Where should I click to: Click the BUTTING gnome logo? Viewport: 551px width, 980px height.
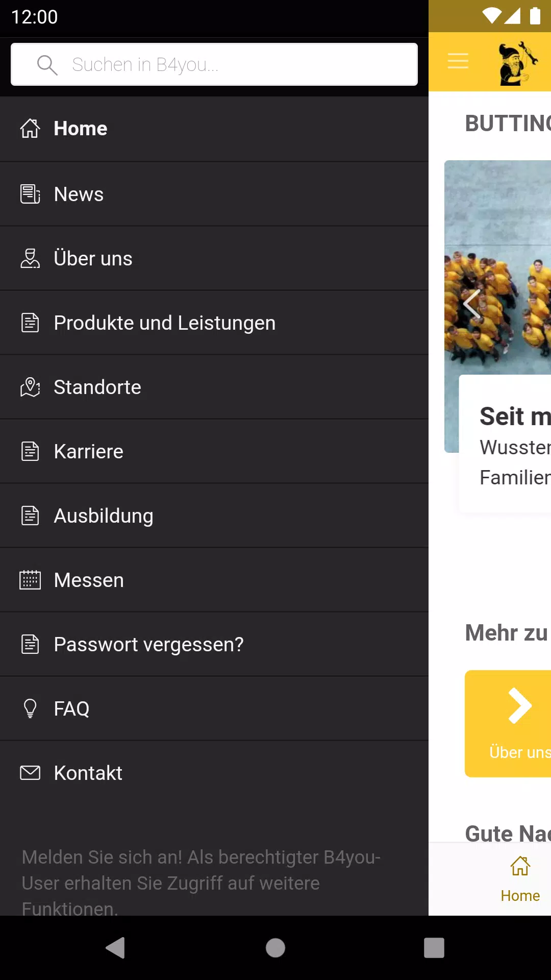click(517, 63)
